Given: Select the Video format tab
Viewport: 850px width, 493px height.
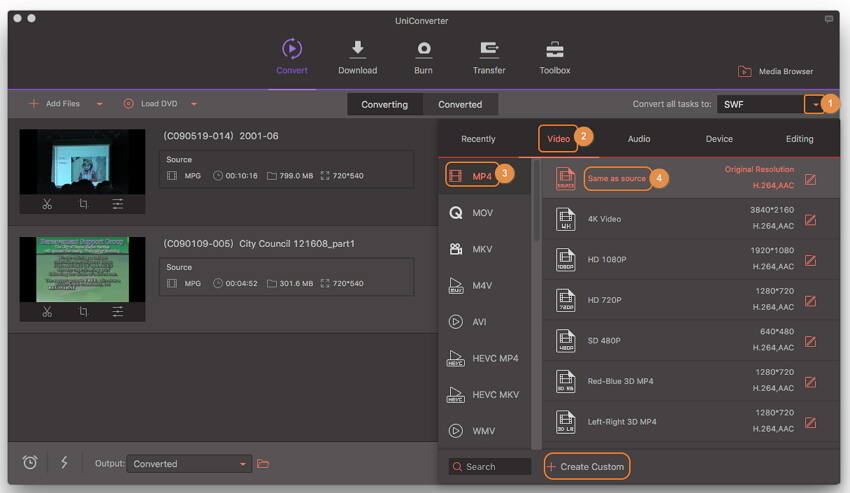Looking at the screenshot, I should (558, 139).
